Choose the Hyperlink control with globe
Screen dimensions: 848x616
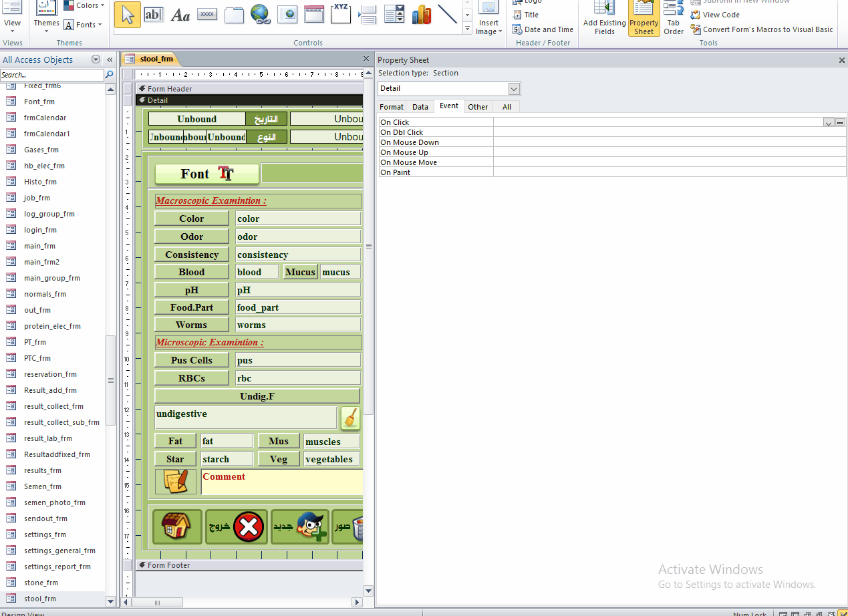261,14
